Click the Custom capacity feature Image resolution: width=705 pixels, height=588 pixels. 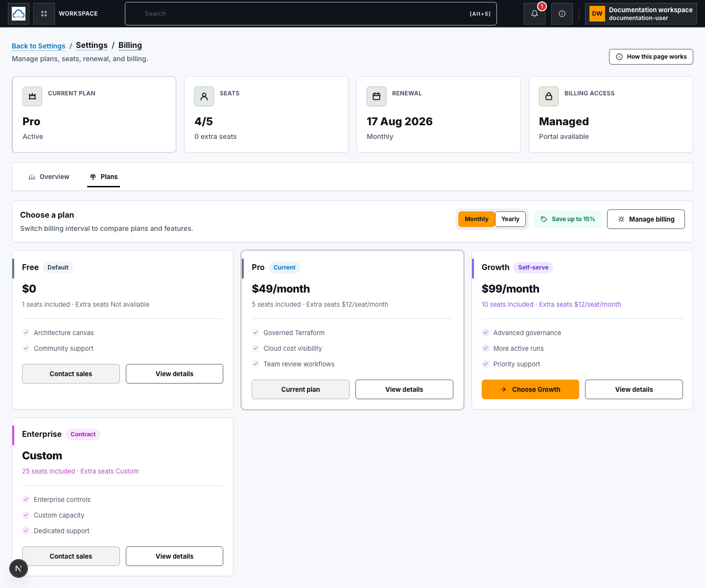pyautogui.click(x=59, y=515)
